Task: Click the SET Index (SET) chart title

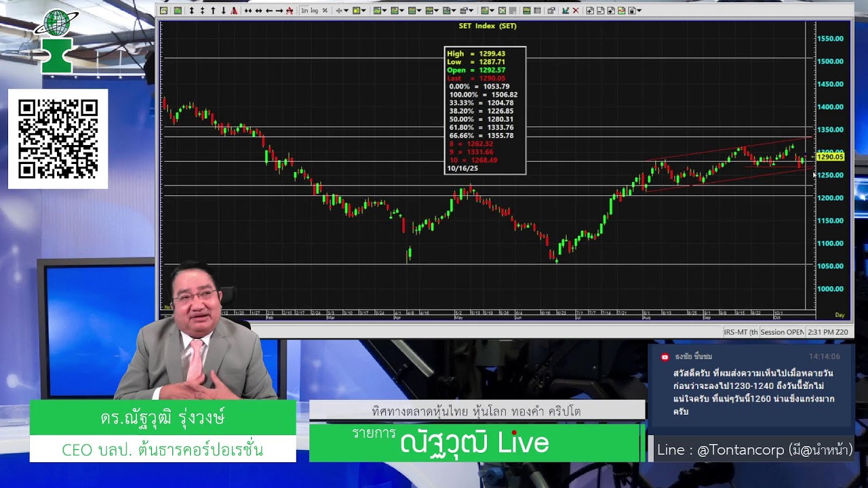Action: [x=488, y=26]
